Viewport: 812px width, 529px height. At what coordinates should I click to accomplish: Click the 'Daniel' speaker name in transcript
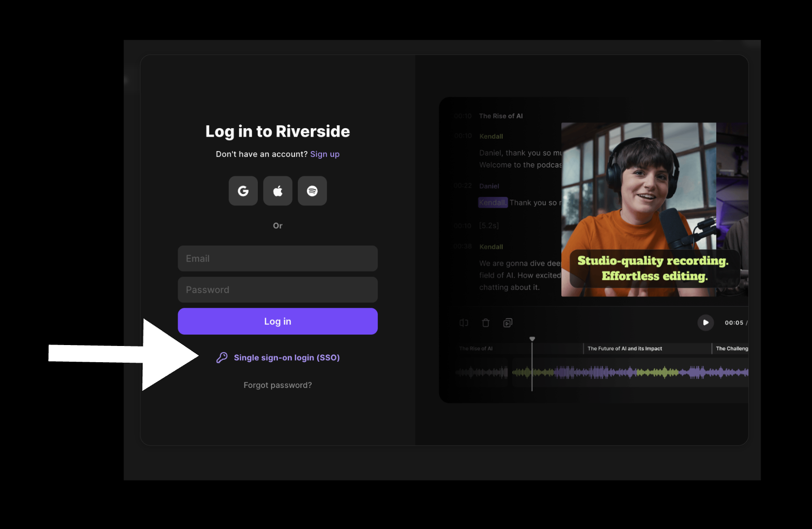(489, 186)
